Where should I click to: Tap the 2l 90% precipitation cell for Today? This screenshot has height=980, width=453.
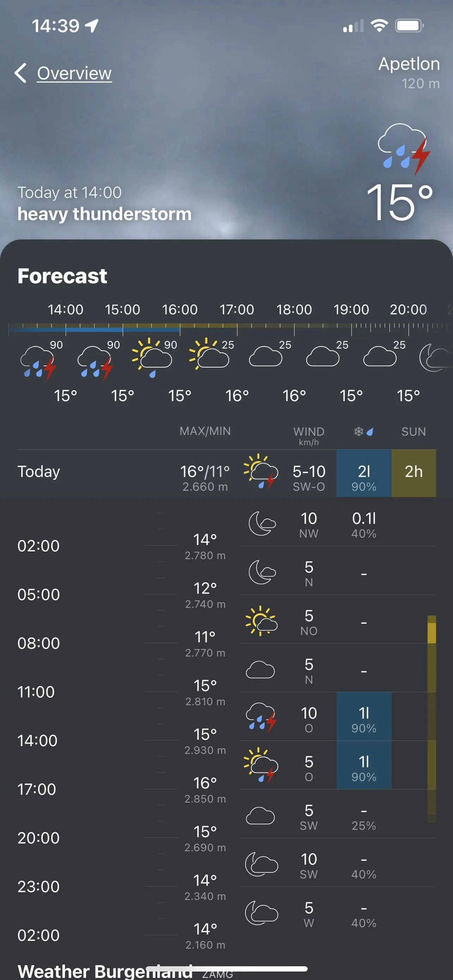click(x=364, y=473)
